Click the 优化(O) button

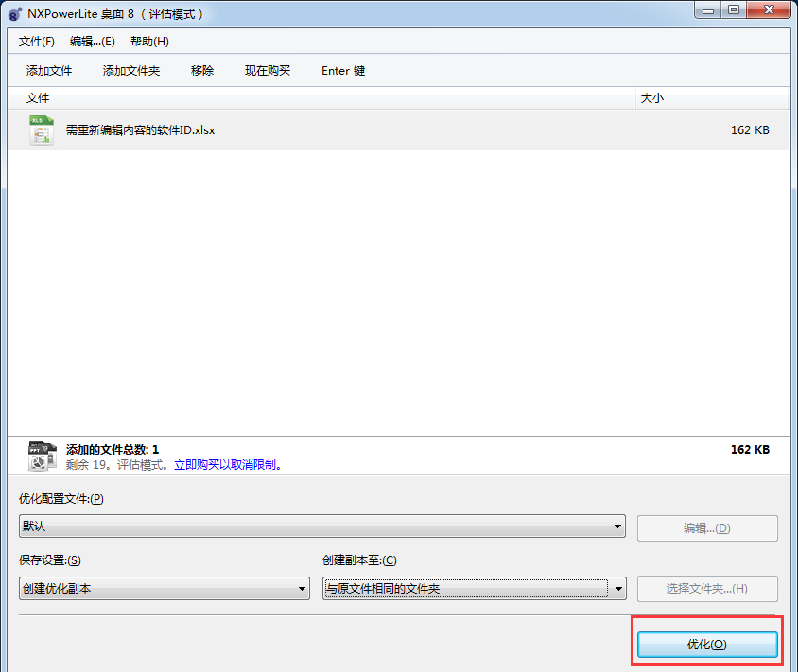tap(707, 645)
